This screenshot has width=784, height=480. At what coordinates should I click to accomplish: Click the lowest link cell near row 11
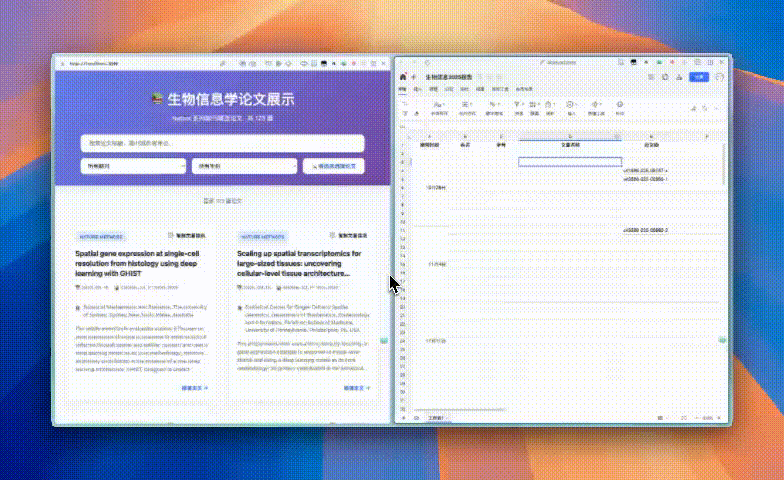(646, 230)
